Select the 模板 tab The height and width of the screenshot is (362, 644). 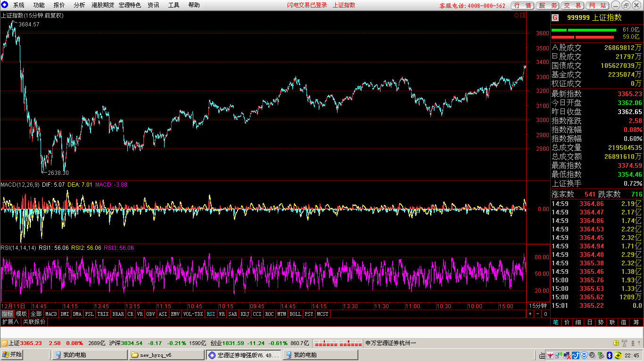22,314
